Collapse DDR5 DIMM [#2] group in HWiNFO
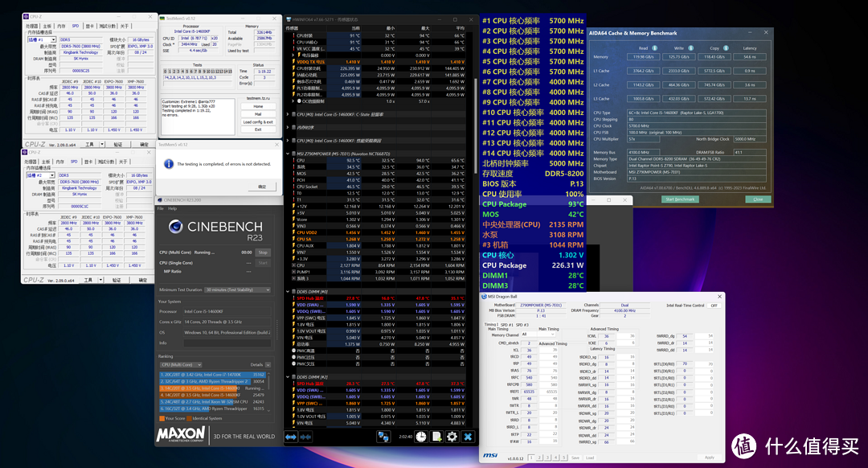Viewport: 868px width, 468px height. pyautogui.click(x=287, y=376)
